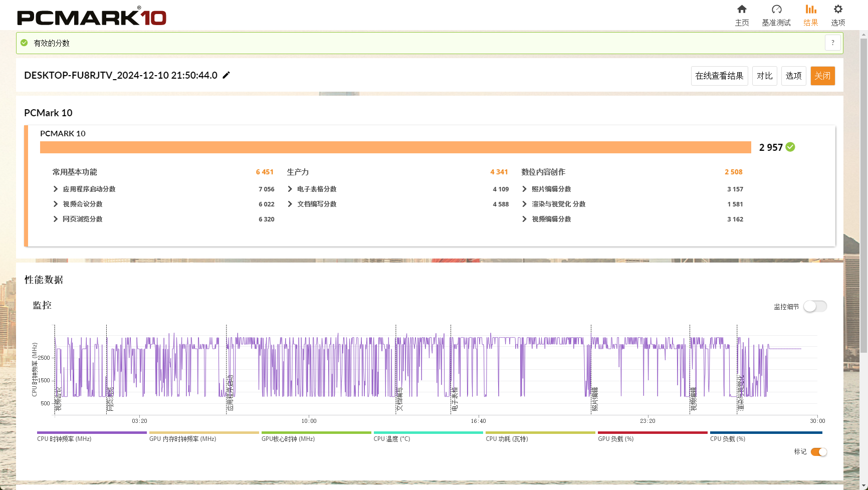The height and width of the screenshot is (490, 868).
Task: Click the PCMARK 10 logo
Action: 92,17
